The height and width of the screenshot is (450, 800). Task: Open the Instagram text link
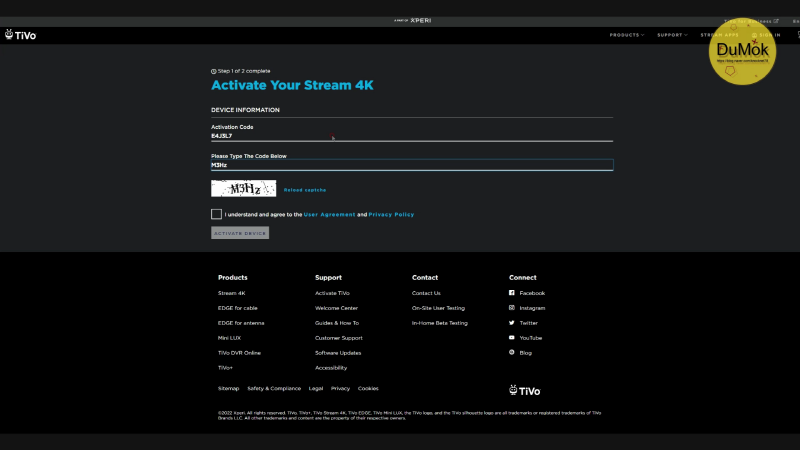[532, 308]
